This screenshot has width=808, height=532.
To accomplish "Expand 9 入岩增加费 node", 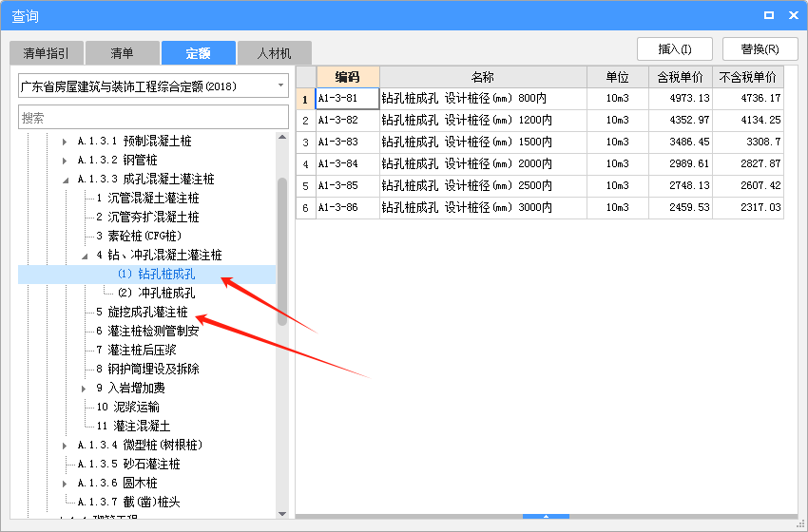I will tap(84, 389).
